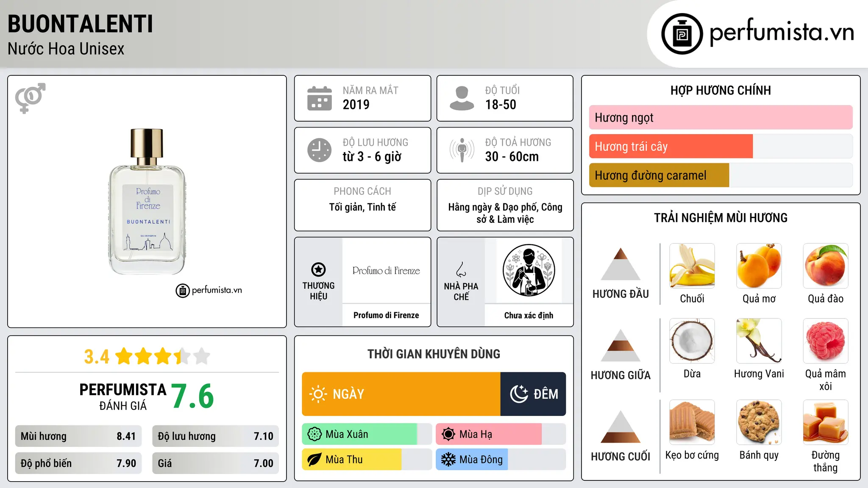Screen dimensions: 868x488
Task: Click the longevity value từ 3 - 6 giờ
Action: tap(372, 157)
